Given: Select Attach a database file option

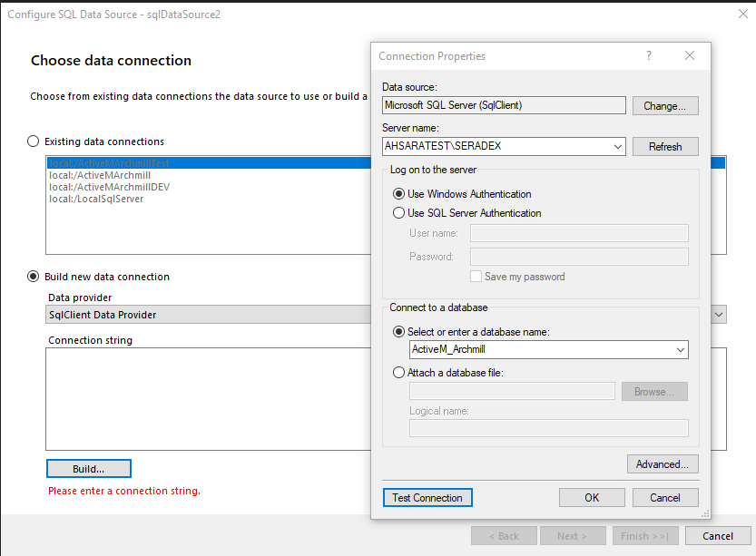Looking at the screenshot, I should [x=398, y=372].
